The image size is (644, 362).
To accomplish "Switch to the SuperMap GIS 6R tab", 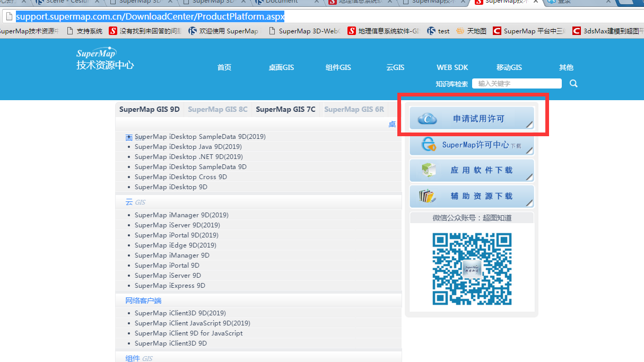I will tap(354, 110).
